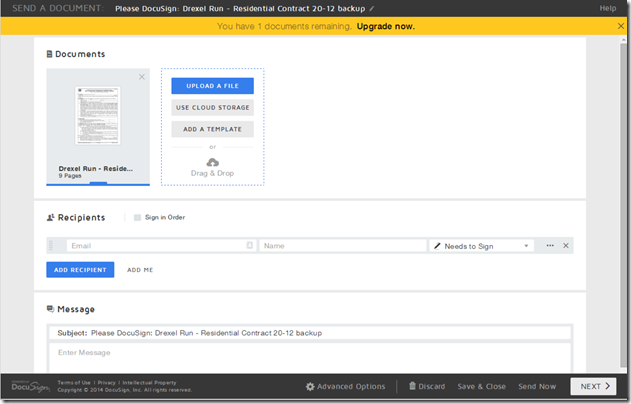This screenshot has width=631, height=404.
Task: Click the document upload progress bar
Action: pos(98,184)
